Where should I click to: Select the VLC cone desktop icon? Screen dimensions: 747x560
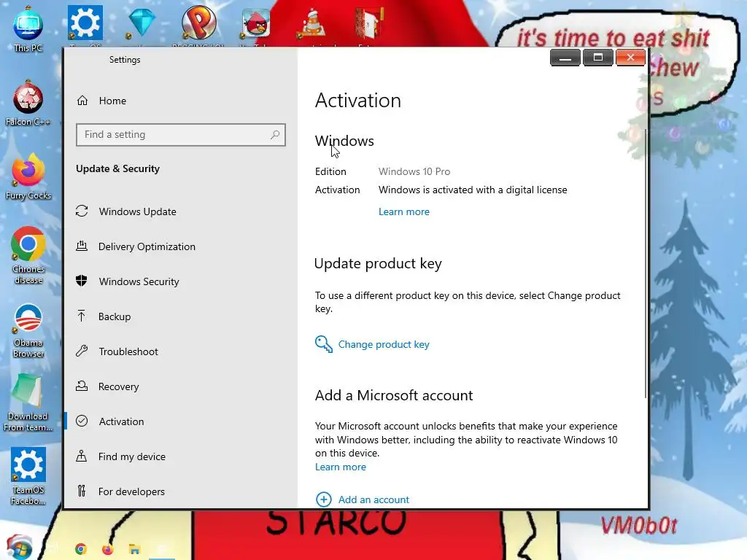(x=312, y=24)
